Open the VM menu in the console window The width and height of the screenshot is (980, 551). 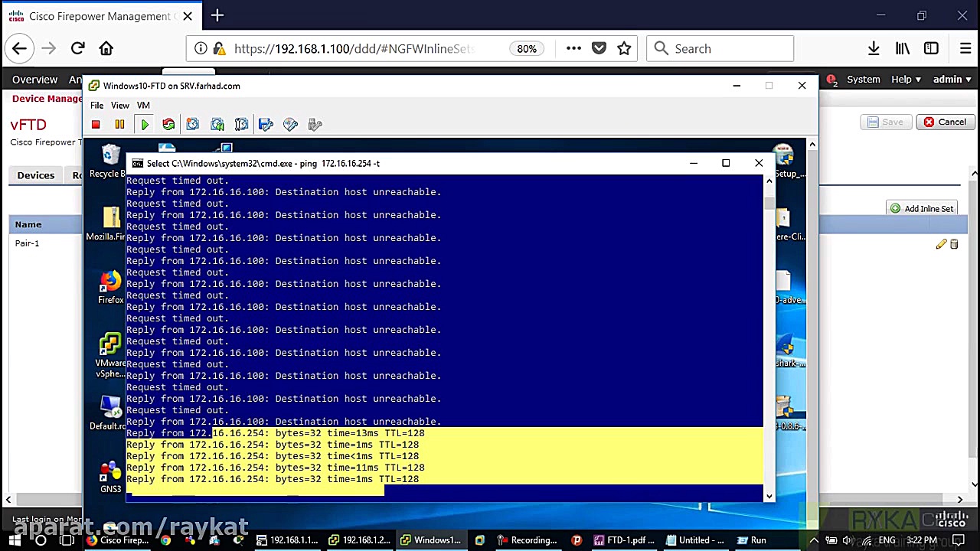[x=143, y=105]
